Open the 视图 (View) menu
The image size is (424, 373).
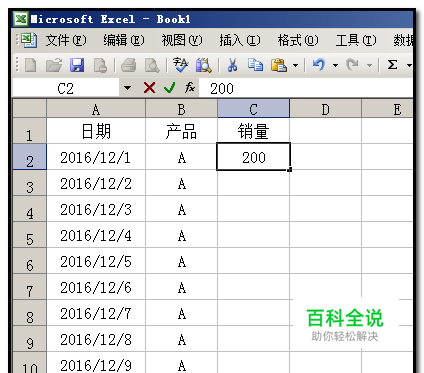182,40
